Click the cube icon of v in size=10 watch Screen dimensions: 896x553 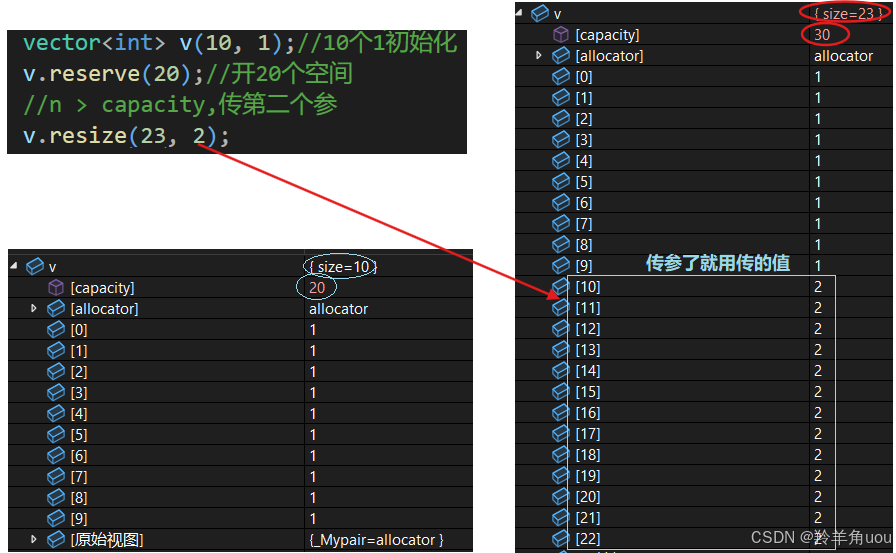coord(35,266)
